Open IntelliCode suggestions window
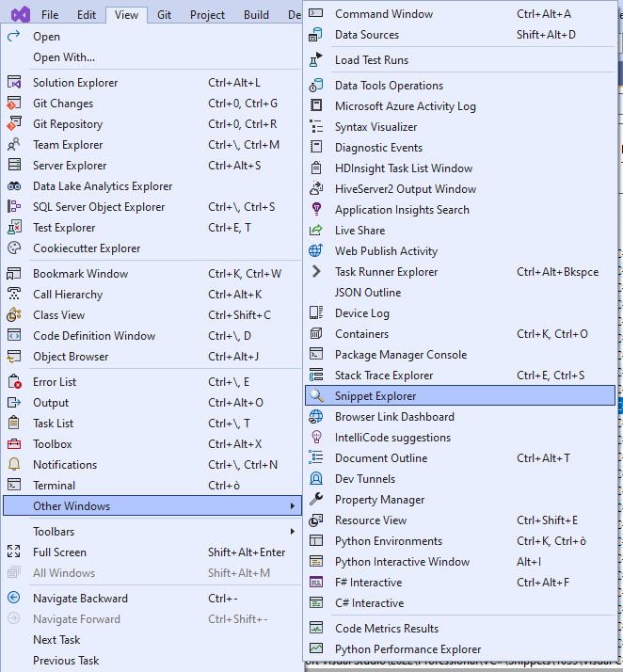The height and width of the screenshot is (672, 623). (x=460, y=437)
